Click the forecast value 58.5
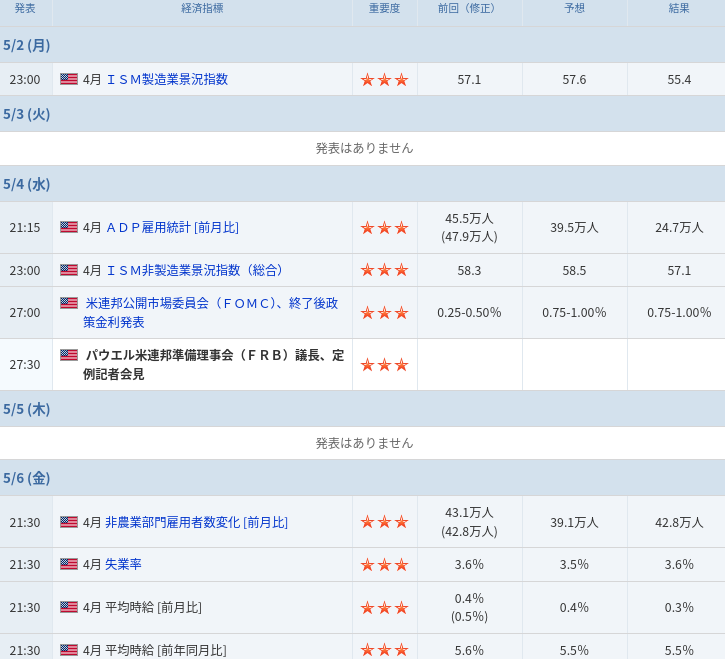725x659 pixels. (x=574, y=270)
